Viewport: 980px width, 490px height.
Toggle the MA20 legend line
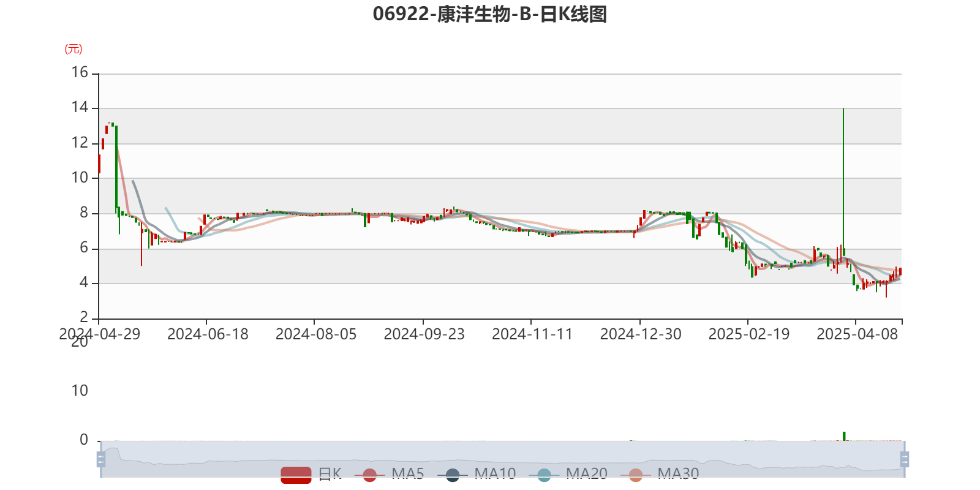568,474
